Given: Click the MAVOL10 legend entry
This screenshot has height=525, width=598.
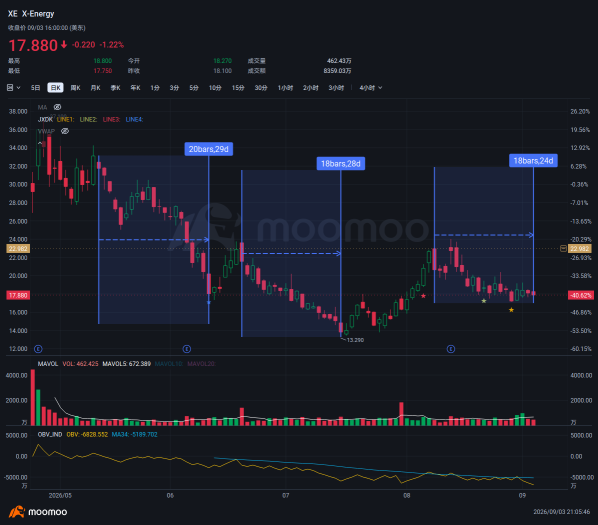Looking at the screenshot, I should (169, 364).
